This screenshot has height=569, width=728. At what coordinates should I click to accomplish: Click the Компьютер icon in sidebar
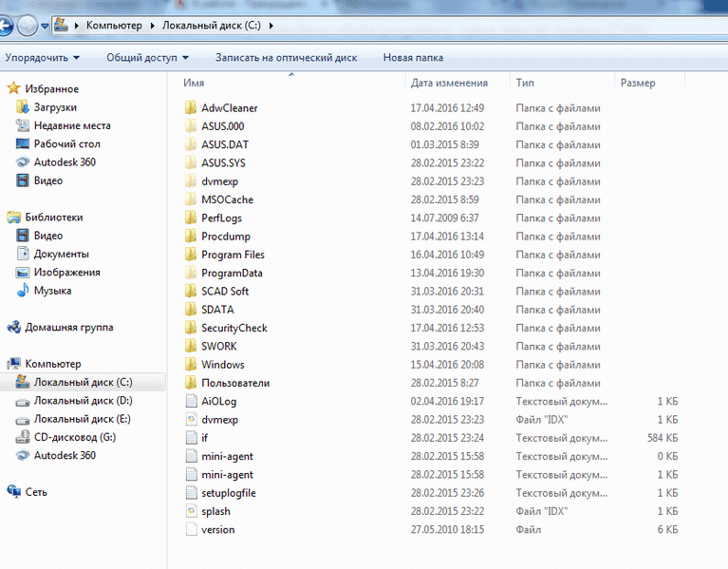pyautogui.click(x=13, y=364)
